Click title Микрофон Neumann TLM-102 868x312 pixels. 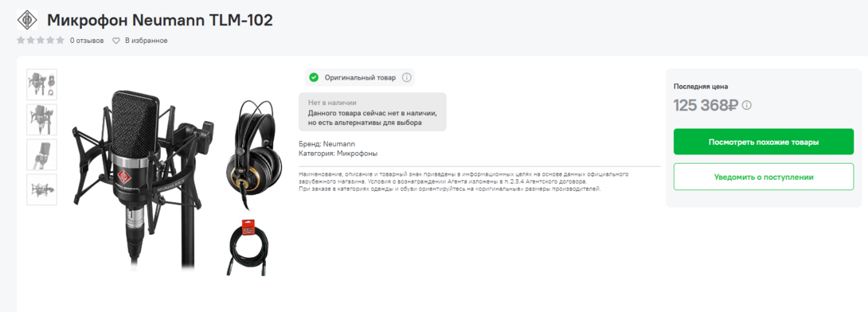tap(160, 21)
